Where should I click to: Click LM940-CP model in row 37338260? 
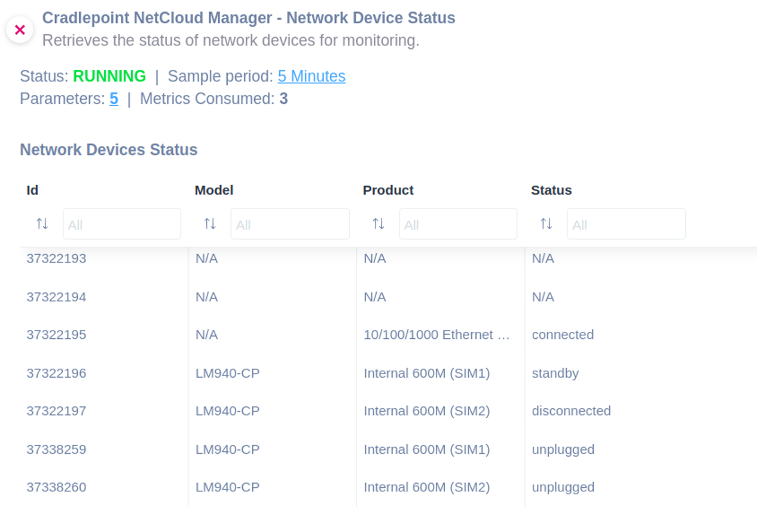tap(228, 487)
